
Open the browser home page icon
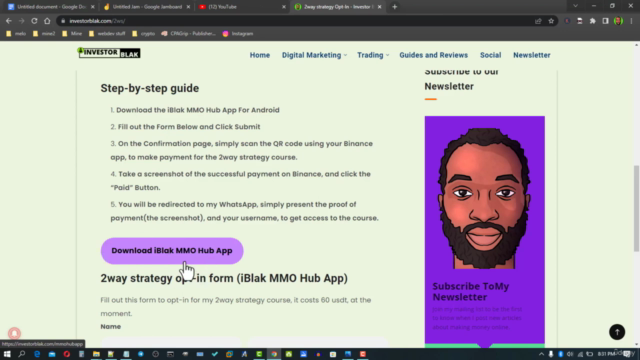pos(47,21)
